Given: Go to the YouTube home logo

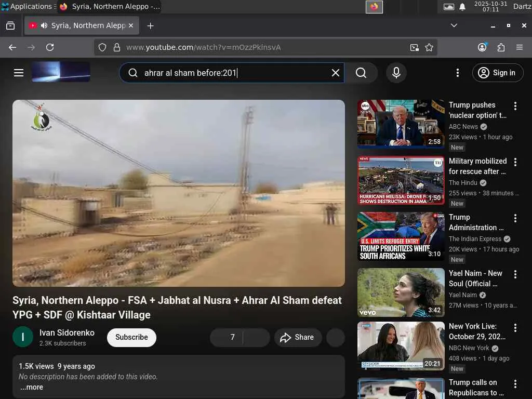Looking at the screenshot, I should click(61, 72).
